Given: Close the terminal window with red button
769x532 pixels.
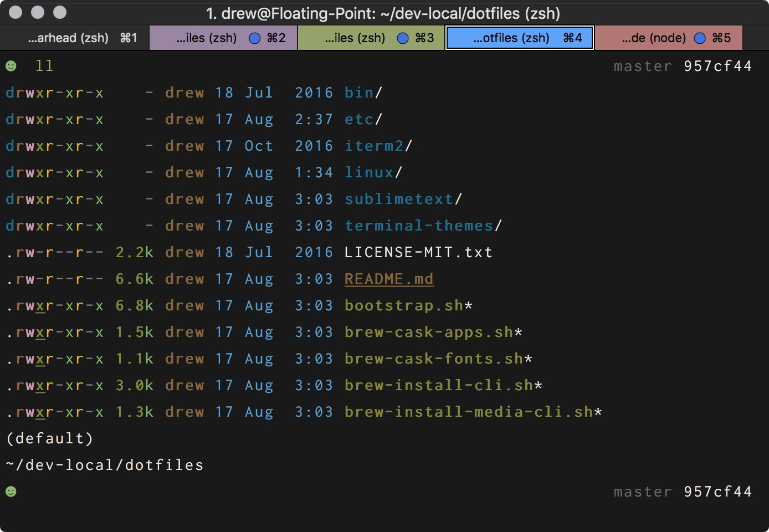Looking at the screenshot, I should pos(16,12).
